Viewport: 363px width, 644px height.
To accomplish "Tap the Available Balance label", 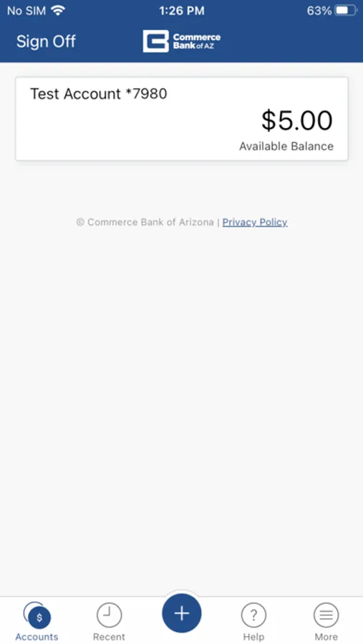I will point(286,146).
